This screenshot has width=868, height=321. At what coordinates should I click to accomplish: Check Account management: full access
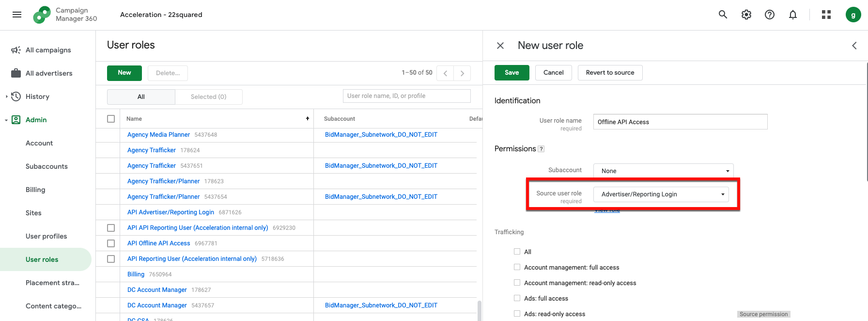tap(517, 267)
